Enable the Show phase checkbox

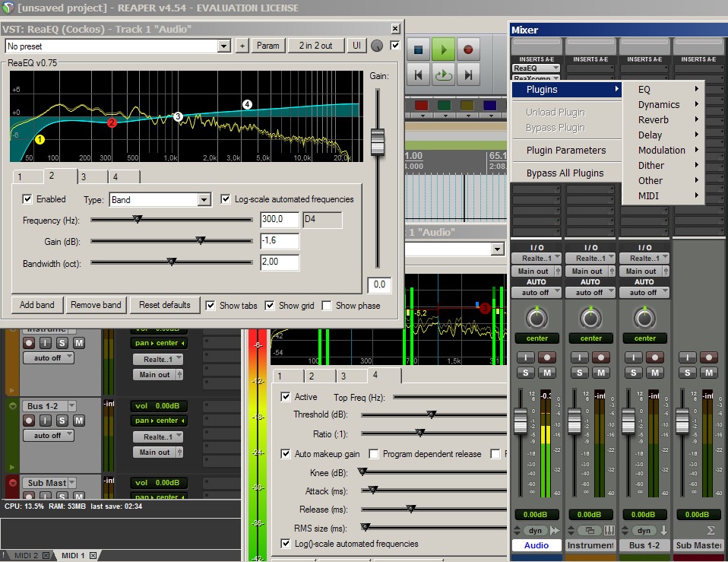327,306
